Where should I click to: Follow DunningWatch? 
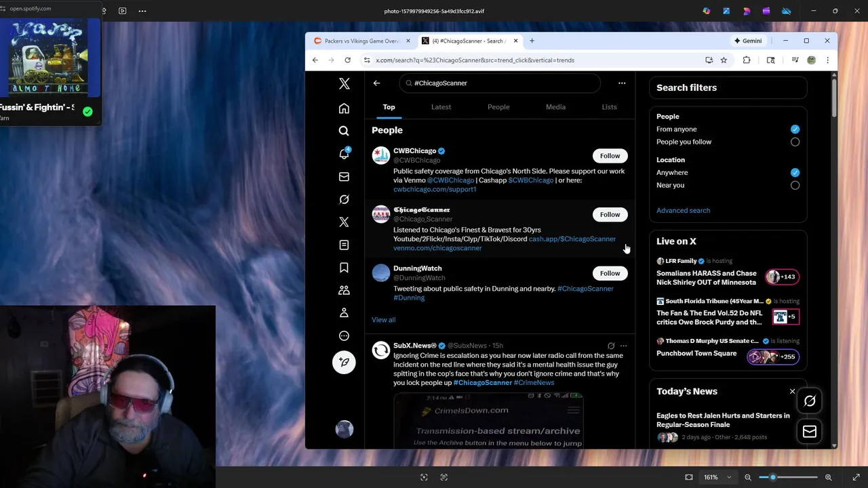(610, 273)
